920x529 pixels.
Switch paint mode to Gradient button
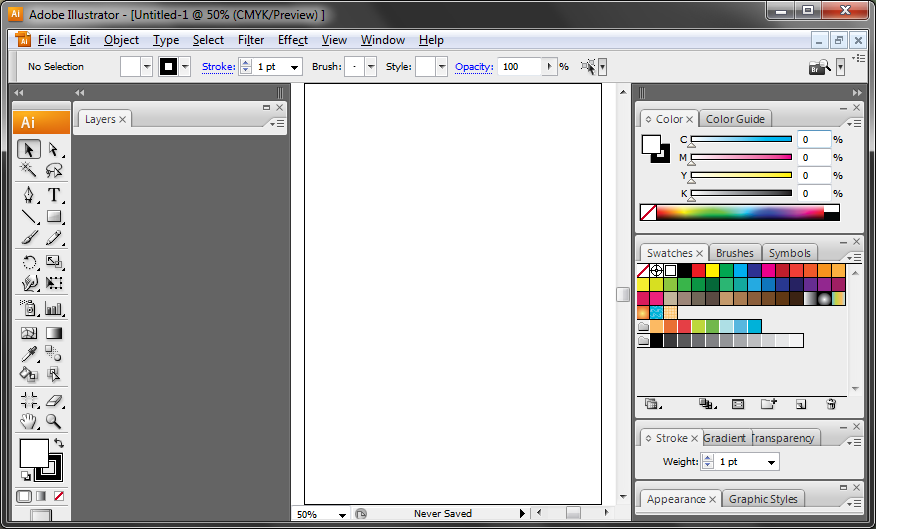click(x=41, y=497)
